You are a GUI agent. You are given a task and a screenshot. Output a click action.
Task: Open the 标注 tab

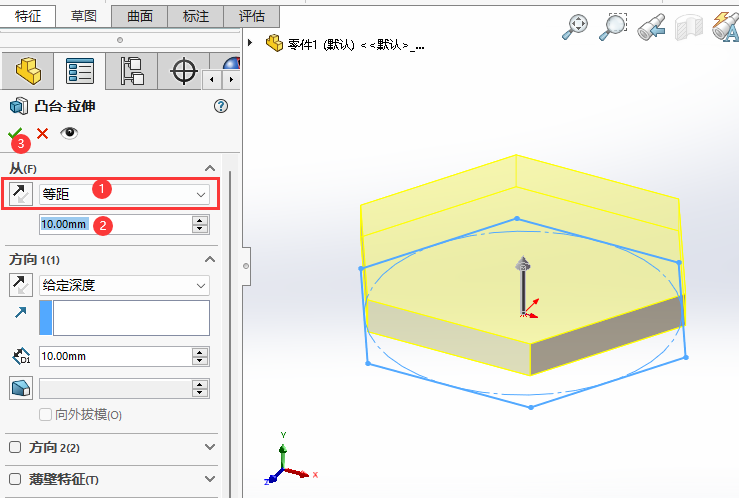(196, 16)
